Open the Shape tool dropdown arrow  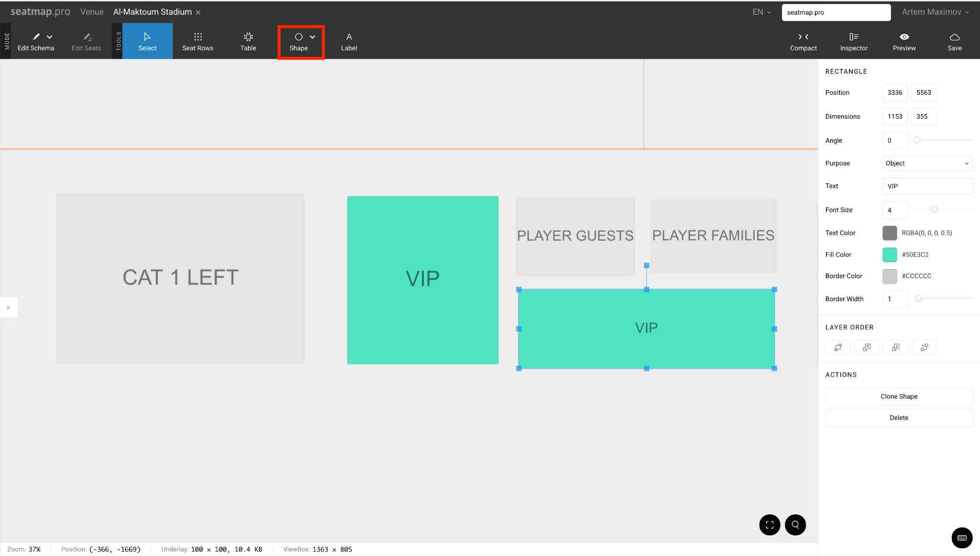point(312,37)
